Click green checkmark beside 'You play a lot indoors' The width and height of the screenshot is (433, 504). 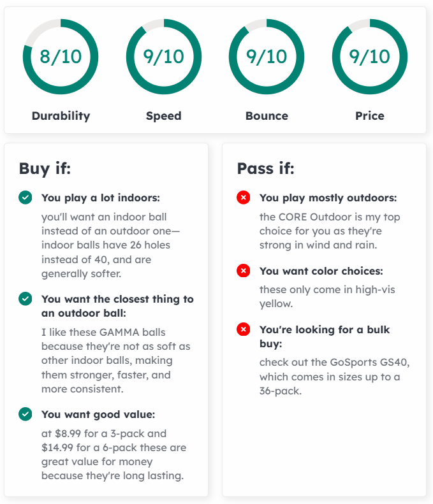26,198
